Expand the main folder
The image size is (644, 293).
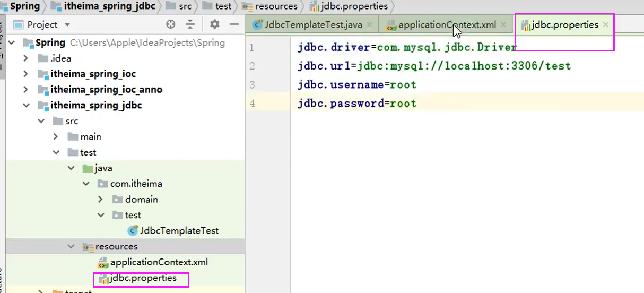pos(56,136)
